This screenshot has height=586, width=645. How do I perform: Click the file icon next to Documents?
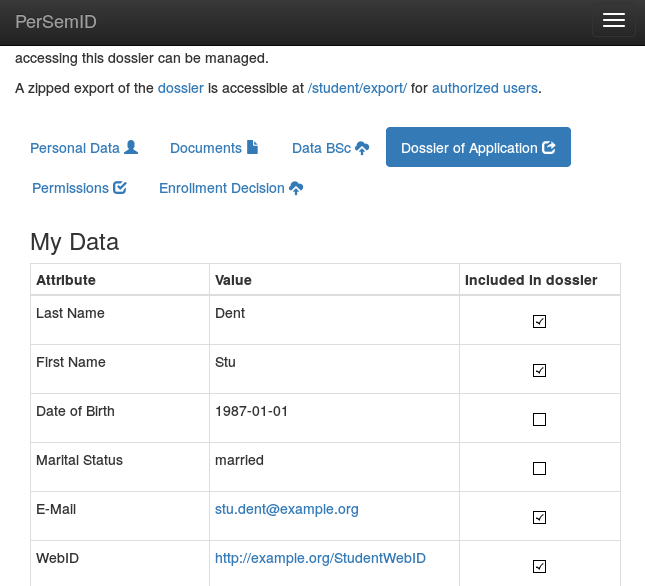253,148
